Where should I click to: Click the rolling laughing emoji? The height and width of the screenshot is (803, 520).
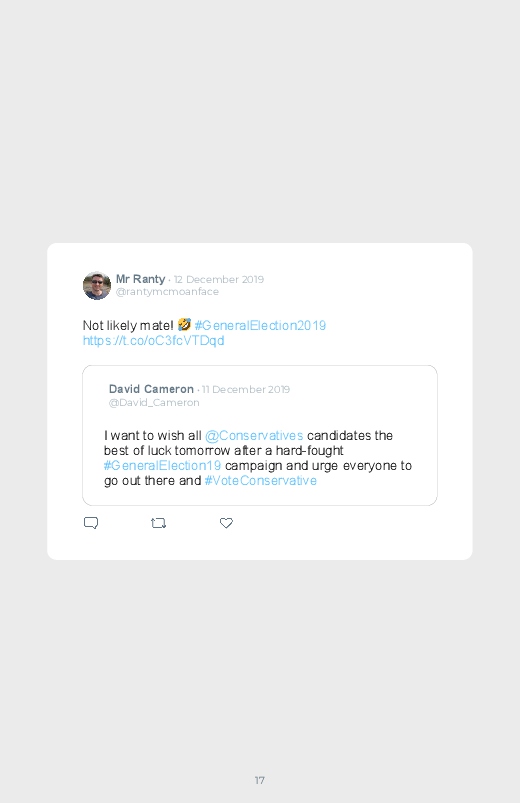tap(184, 325)
